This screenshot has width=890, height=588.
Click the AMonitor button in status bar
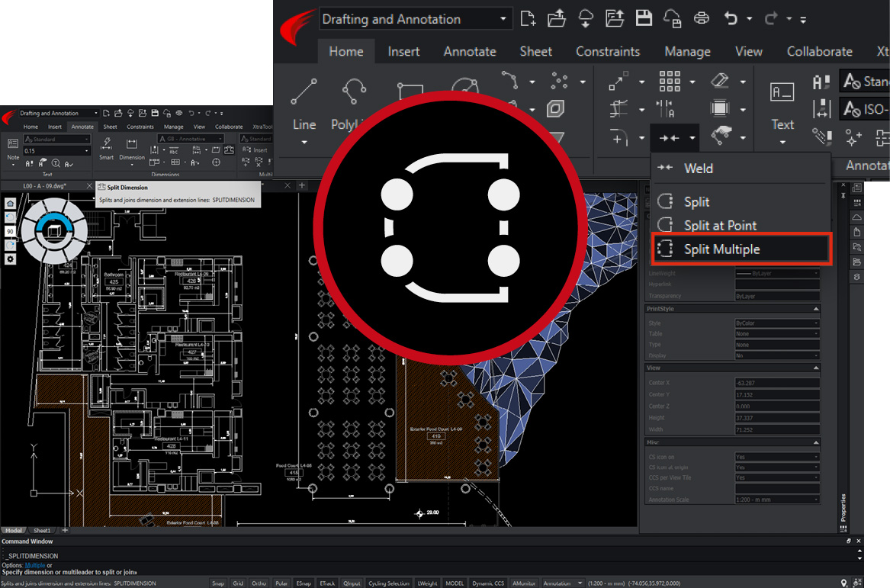(524, 583)
